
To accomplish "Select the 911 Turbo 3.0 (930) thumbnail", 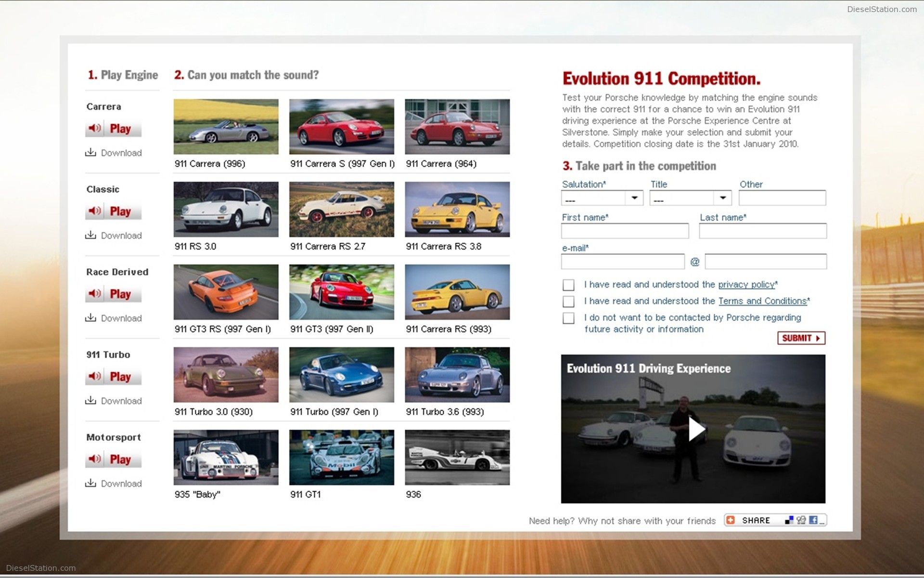I will 226,375.
